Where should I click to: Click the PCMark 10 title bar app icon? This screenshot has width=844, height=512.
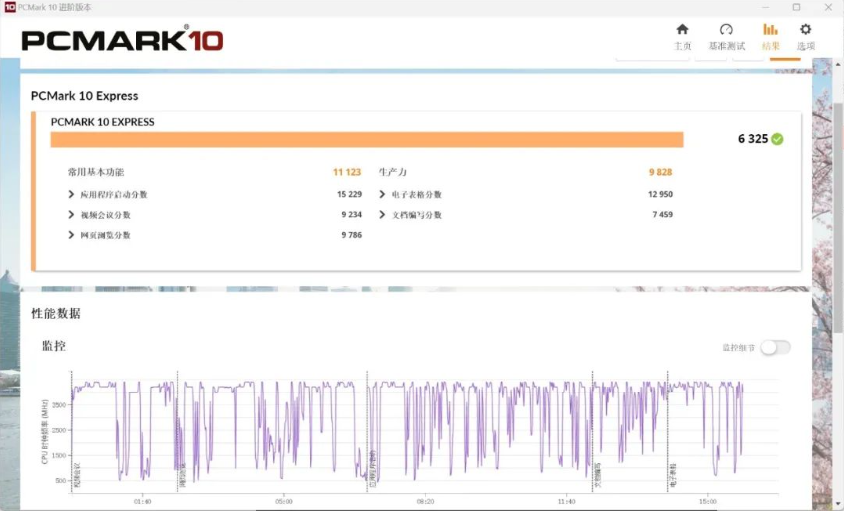[10, 7]
